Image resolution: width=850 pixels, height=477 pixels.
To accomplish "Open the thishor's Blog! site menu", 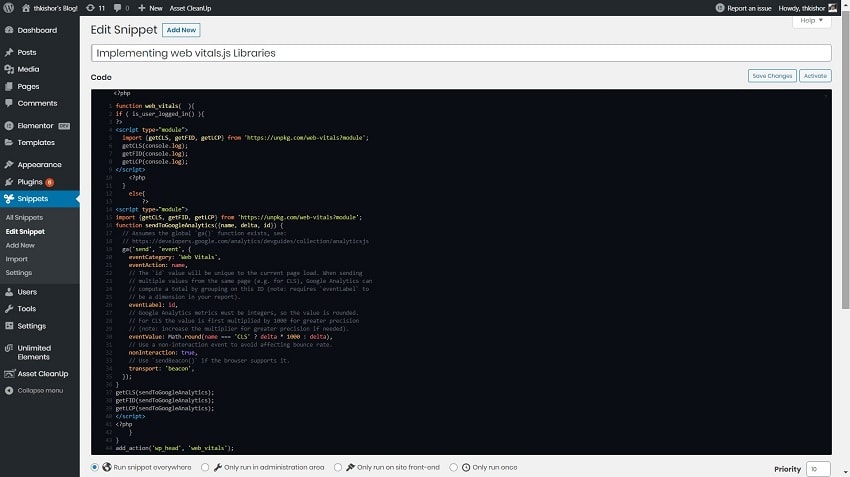I will 49,8.
